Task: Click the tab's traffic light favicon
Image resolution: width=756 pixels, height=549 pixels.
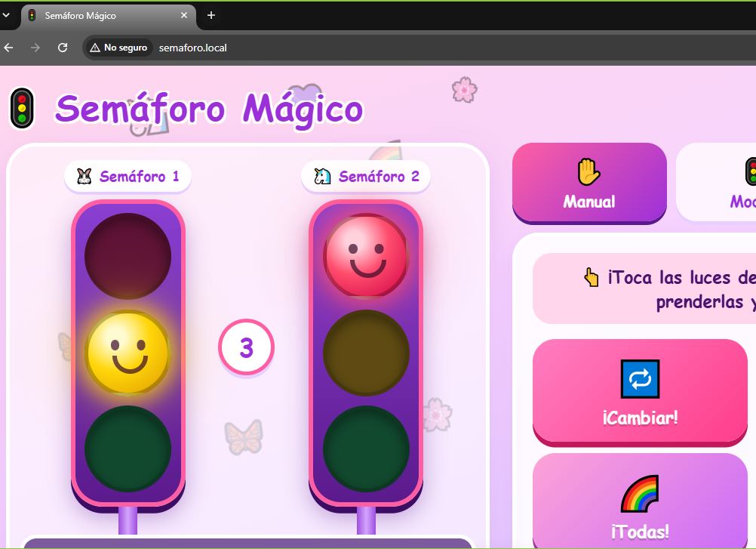Action: point(32,15)
